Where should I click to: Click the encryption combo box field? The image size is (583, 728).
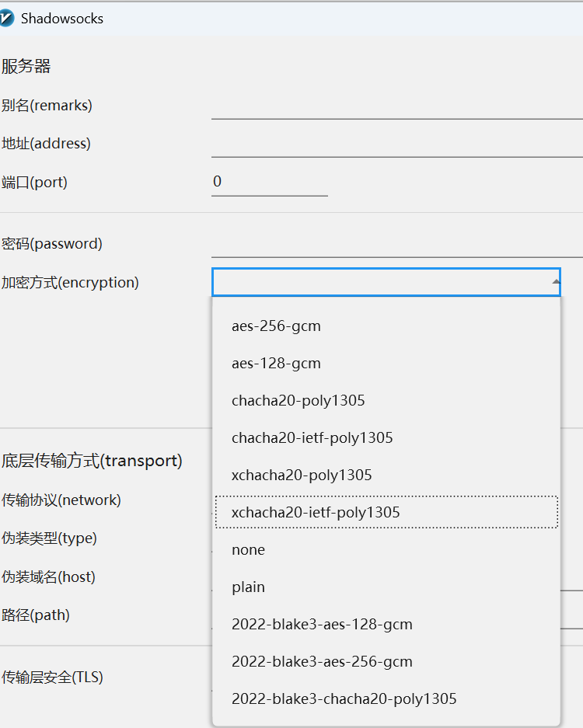(386, 282)
